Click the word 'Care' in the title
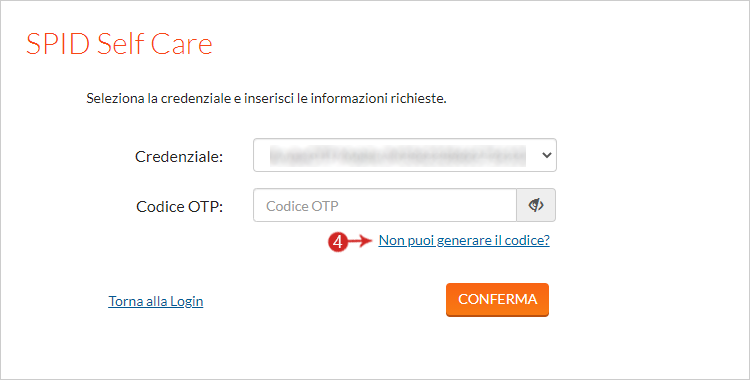The width and height of the screenshot is (750, 380). pos(182,44)
